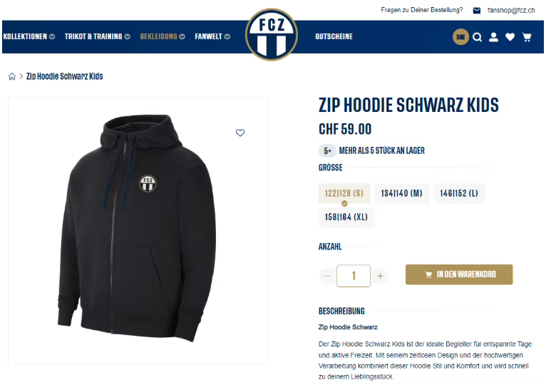
Task: Add hoodie to wishlist via heart on image
Action: [x=240, y=133]
